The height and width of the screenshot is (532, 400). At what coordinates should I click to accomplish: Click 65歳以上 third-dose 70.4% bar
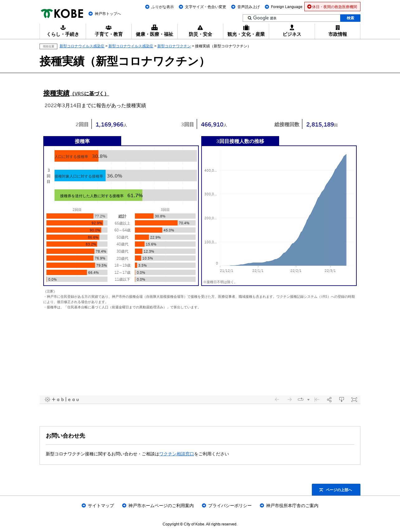pyautogui.click(x=156, y=223)
